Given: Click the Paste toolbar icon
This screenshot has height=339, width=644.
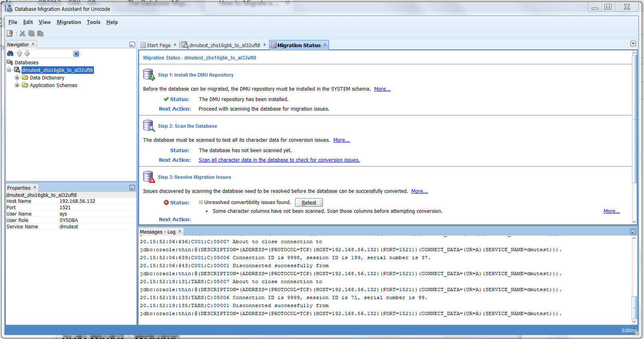Looking at the screenshot, I should coord(40,34).
